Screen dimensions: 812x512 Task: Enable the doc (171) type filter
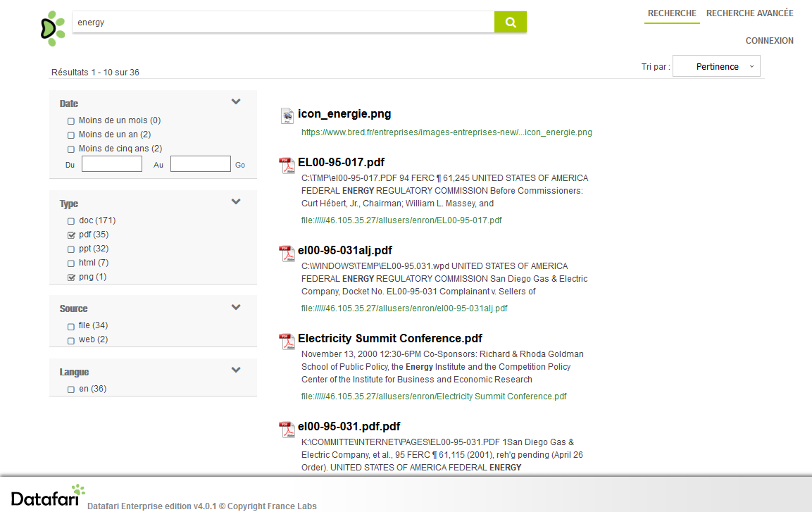71,221
